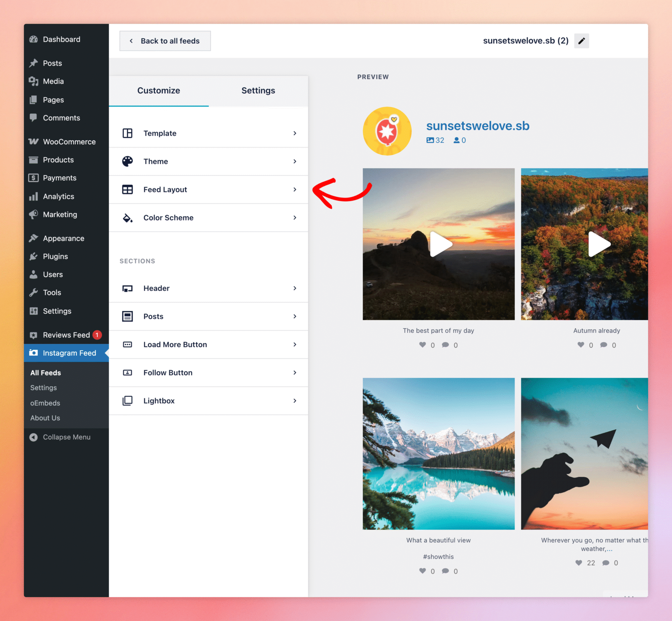Click the Theme palette icon
This screenshot has height=621, width=672.
click(127, 161)
